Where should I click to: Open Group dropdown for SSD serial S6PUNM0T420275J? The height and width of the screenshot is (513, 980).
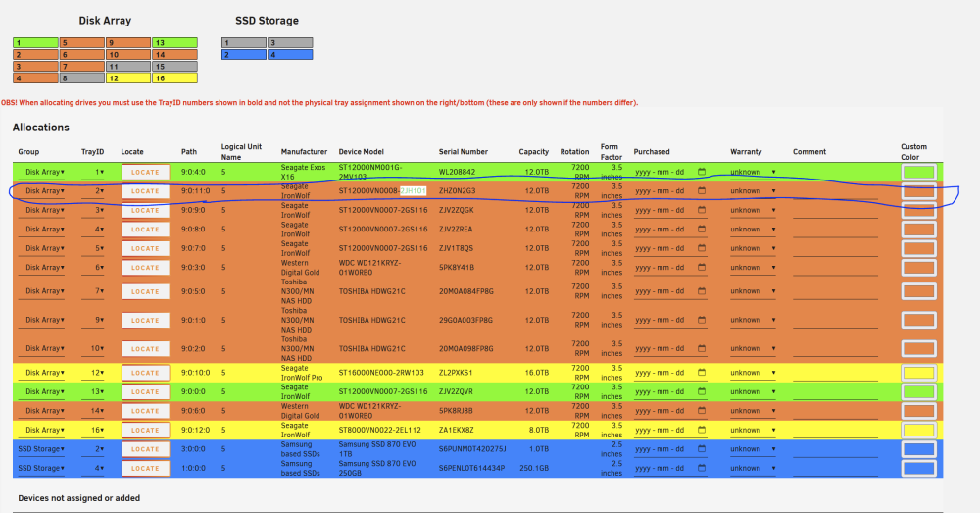[41, 449]
